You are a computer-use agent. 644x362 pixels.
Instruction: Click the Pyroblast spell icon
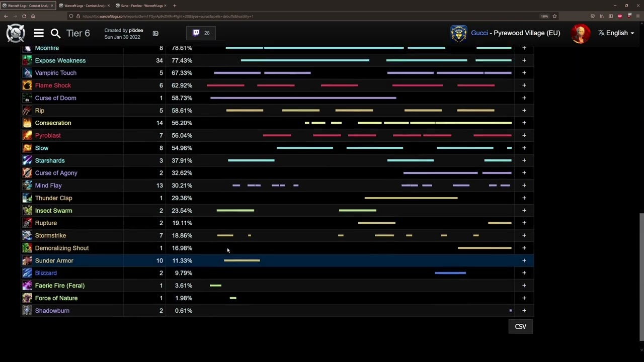27,135
